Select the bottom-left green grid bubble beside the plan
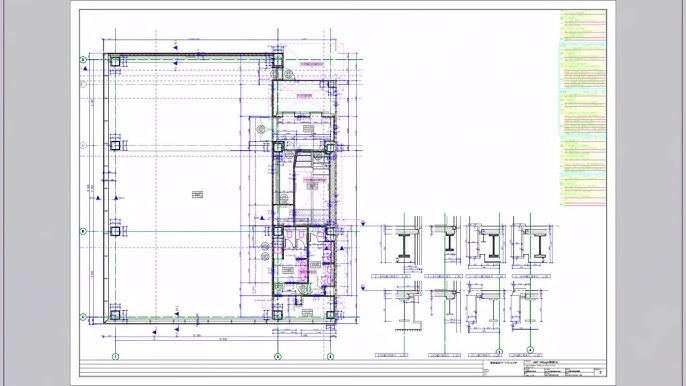The image size is (686, 386). [83, 317]
